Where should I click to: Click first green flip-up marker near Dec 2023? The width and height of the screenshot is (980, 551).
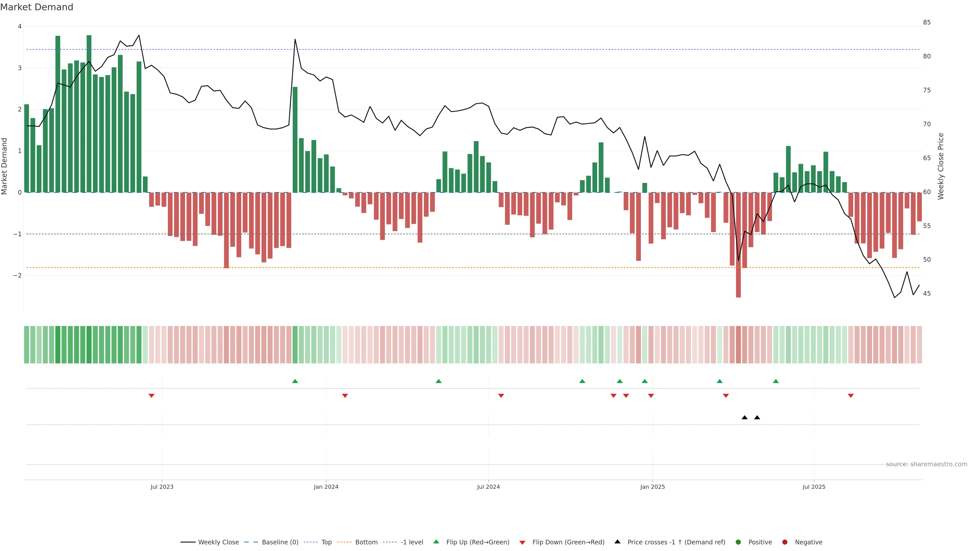tap(295, 381)
